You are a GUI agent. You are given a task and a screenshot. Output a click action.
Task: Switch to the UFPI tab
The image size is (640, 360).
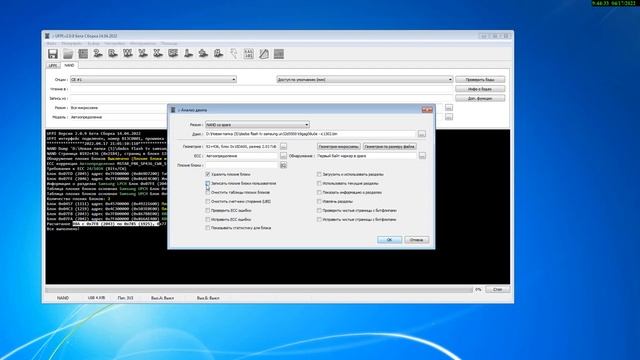(x=53, y=65)
